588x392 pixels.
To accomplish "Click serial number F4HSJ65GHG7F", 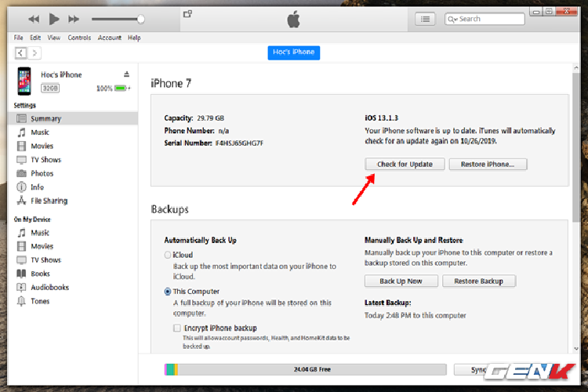I will click(x=239, y=143).
